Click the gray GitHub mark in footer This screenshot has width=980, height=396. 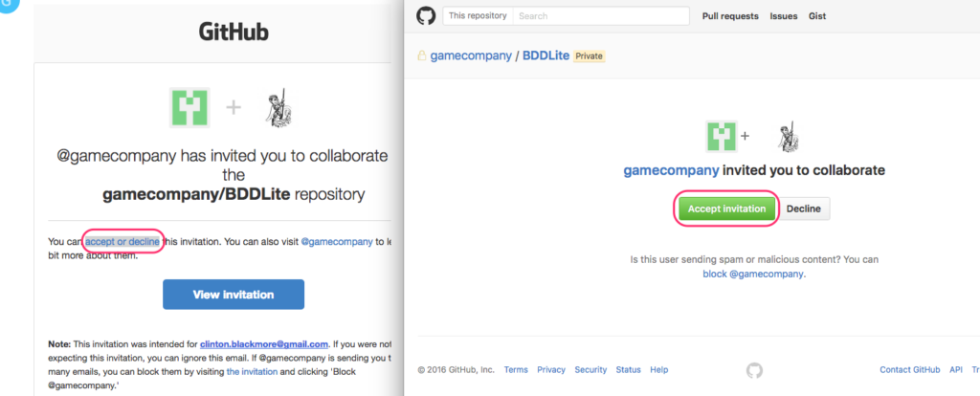click(x=754, y=370)
